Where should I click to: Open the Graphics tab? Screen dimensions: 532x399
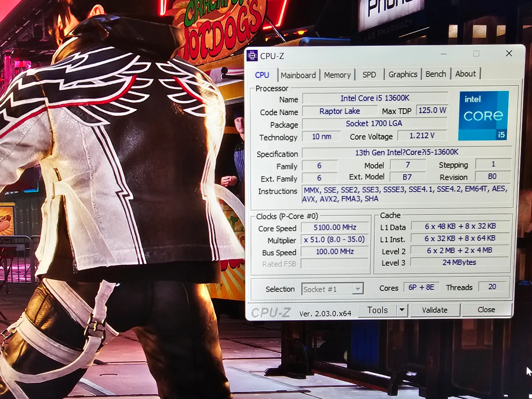pos(403,74)
